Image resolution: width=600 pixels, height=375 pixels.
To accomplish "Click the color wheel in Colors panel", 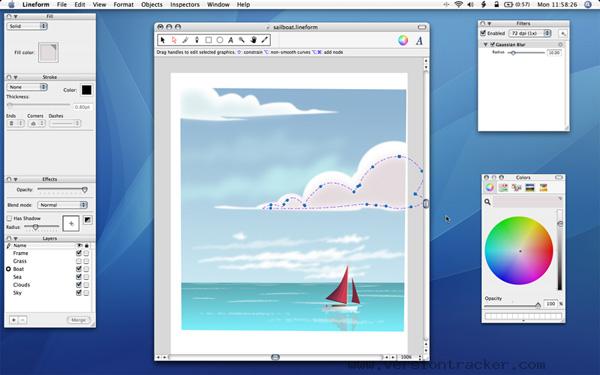I will [519, 251].
